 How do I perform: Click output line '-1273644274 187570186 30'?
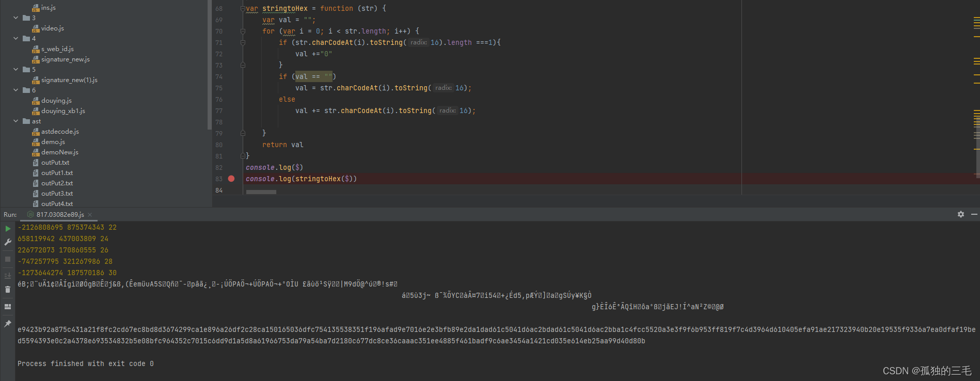click(x=67, y=273)
